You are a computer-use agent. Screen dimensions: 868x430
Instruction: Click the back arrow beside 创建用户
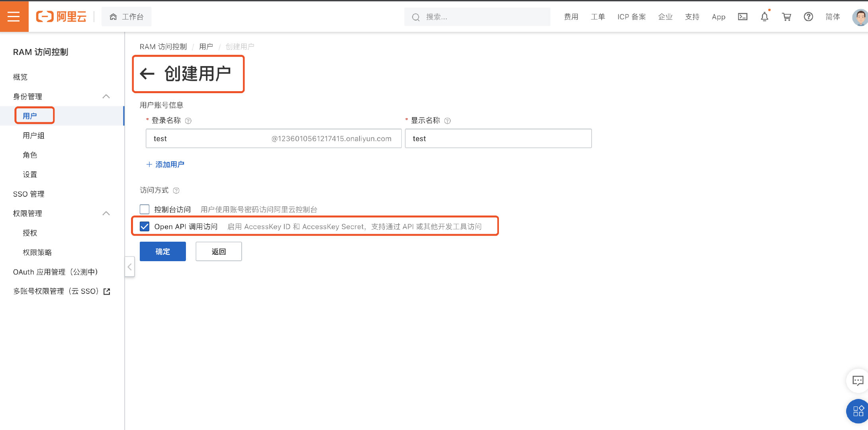[x=147, y=74]
